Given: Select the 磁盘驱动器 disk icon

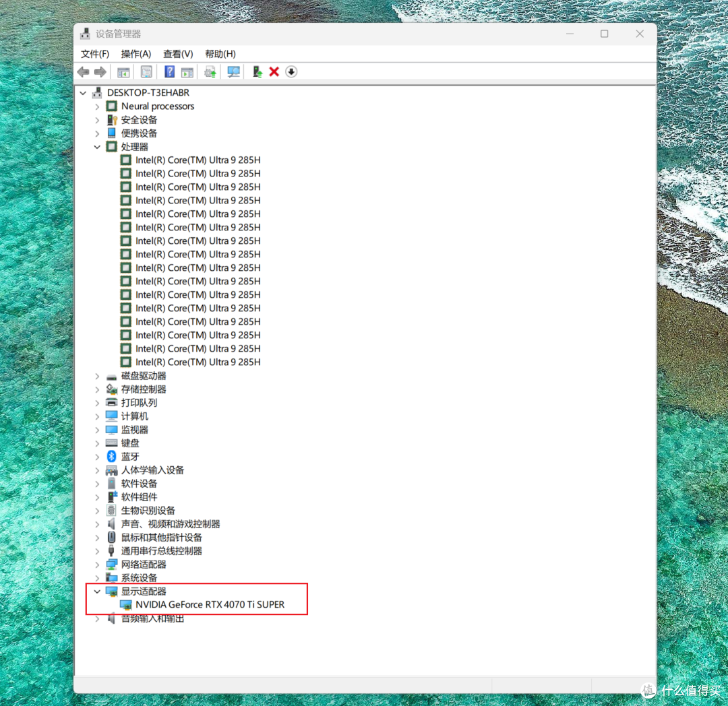Looking at the screenshot, I should tap(111, 376).
